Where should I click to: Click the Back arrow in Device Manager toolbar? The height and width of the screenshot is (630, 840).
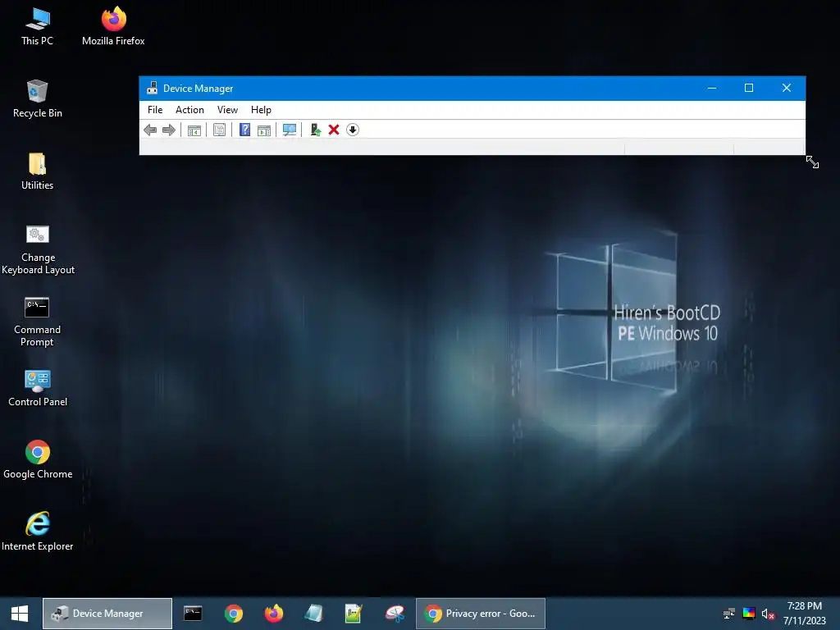click(x=150, y=130)
